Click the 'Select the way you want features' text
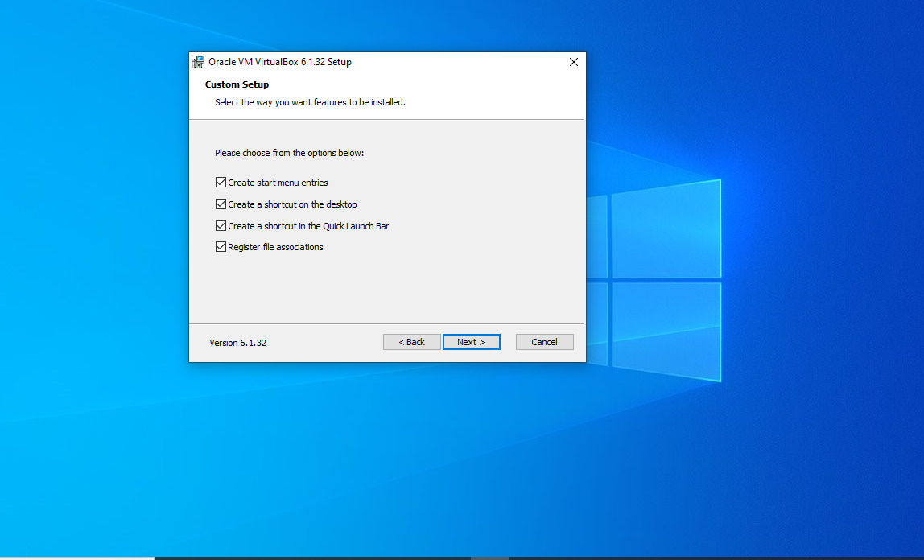 310,102
